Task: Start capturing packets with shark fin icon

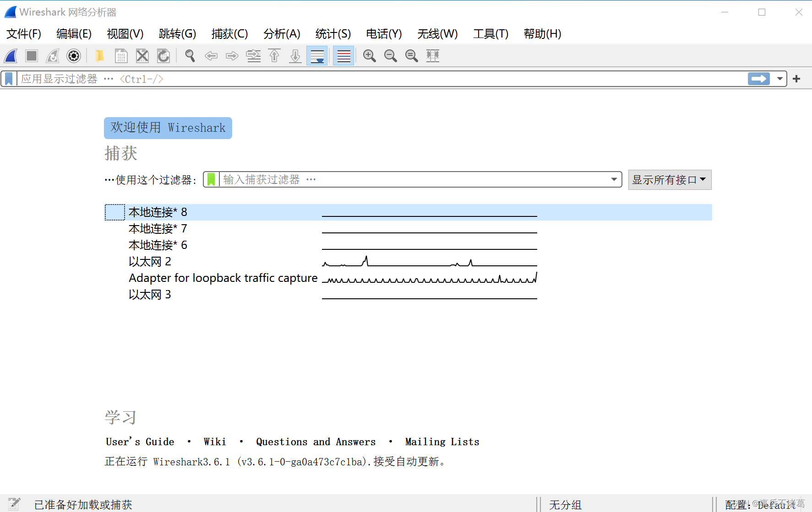Action: pos(11,56)
